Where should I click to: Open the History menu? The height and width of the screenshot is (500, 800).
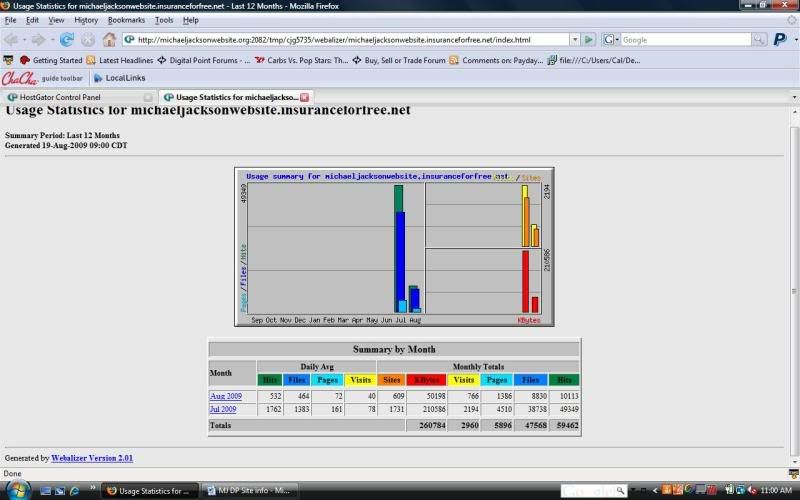[86, 20]
